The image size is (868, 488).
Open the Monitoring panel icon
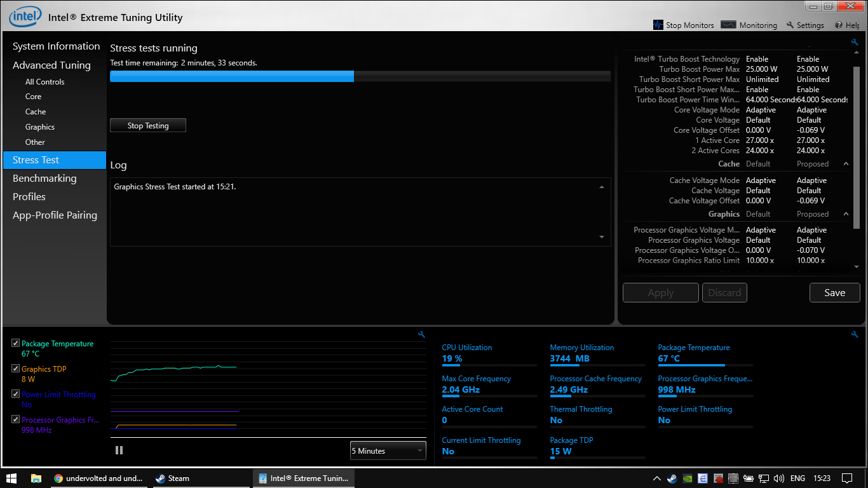coord(729,25)
